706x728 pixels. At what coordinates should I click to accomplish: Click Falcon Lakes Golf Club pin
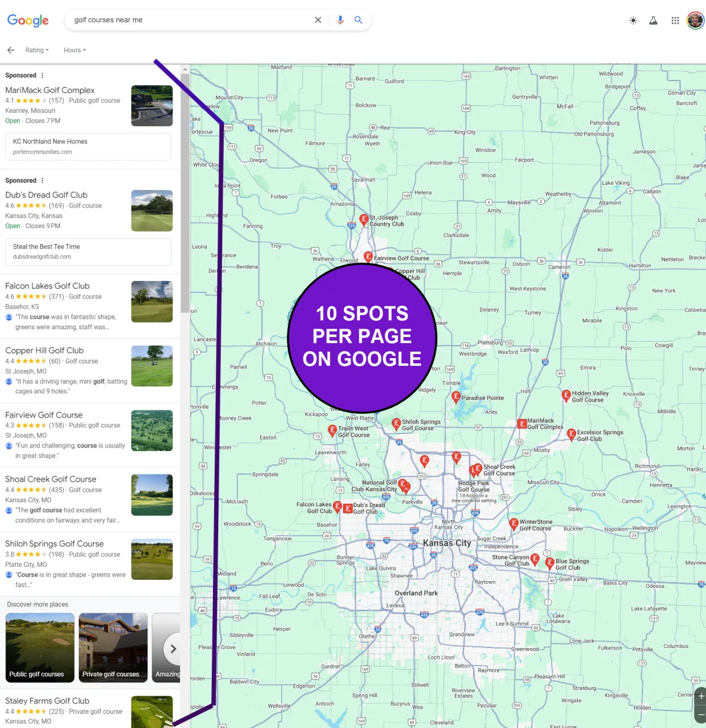pyautogui.click(x=337, y=506)
